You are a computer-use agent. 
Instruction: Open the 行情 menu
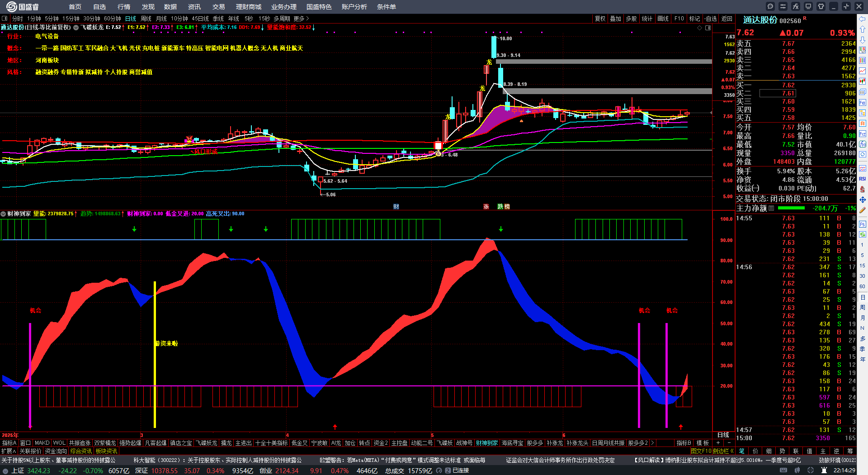tap(123, 7)
